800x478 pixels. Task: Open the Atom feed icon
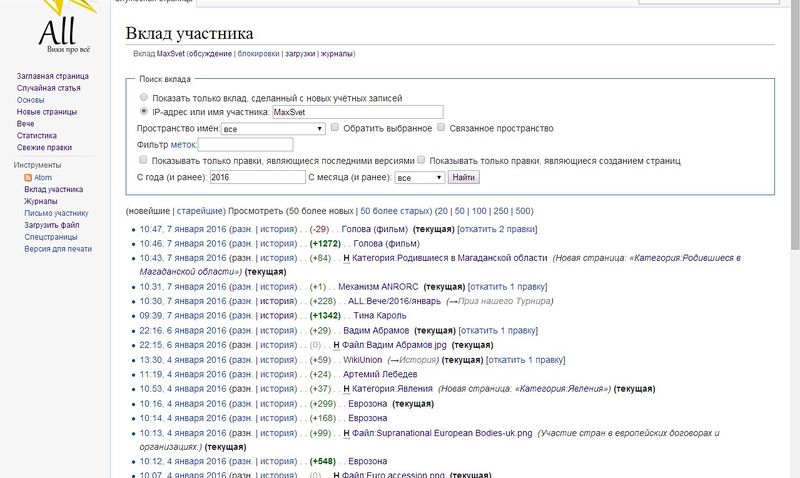(x=28, y=178)
